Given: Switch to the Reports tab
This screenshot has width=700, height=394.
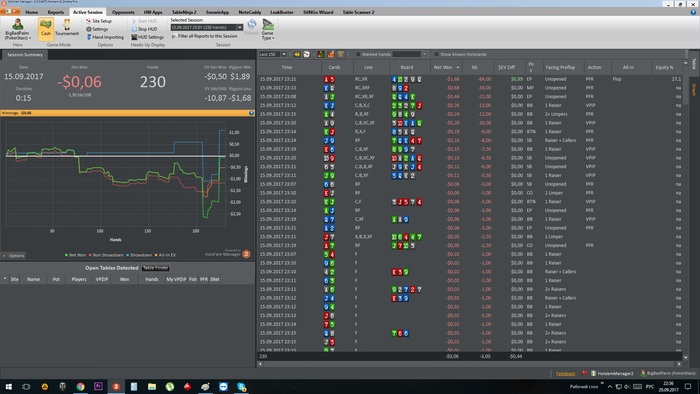Looking at the screenshot, I should tap(56, 12).
